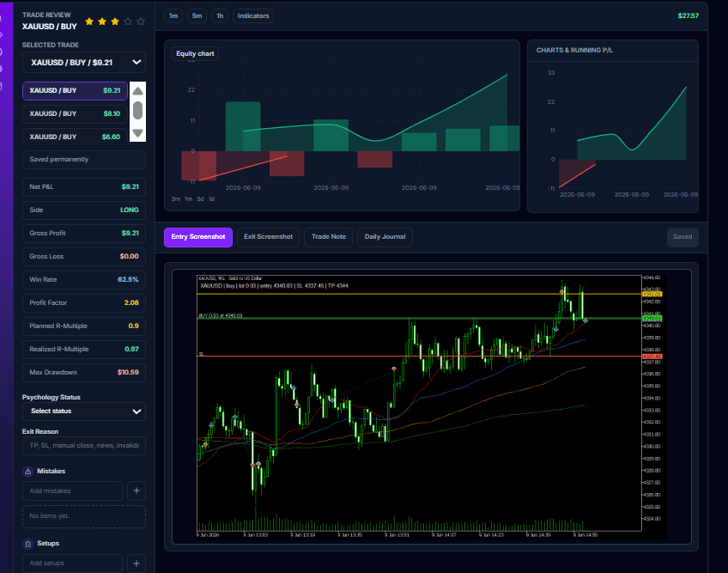Add a setup with plus button

pyautogui.click(x=136, y=564)
